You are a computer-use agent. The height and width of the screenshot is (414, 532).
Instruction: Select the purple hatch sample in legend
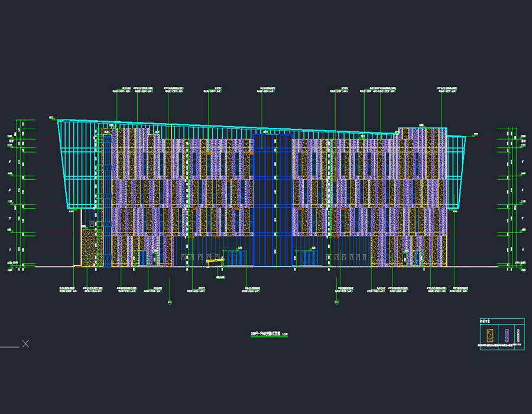[507, 335]
